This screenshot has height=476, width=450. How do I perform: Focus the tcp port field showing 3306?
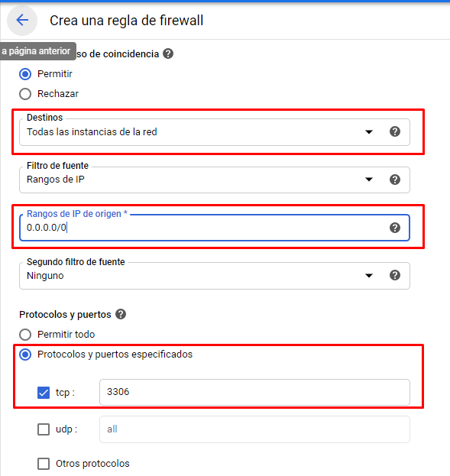pyautogui.click(x=254, y=392)
